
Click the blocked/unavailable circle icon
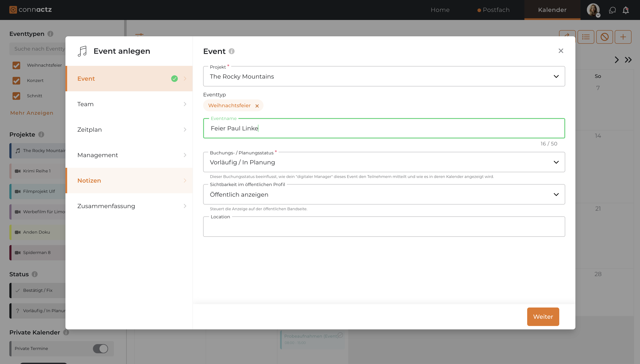point(604,37)
